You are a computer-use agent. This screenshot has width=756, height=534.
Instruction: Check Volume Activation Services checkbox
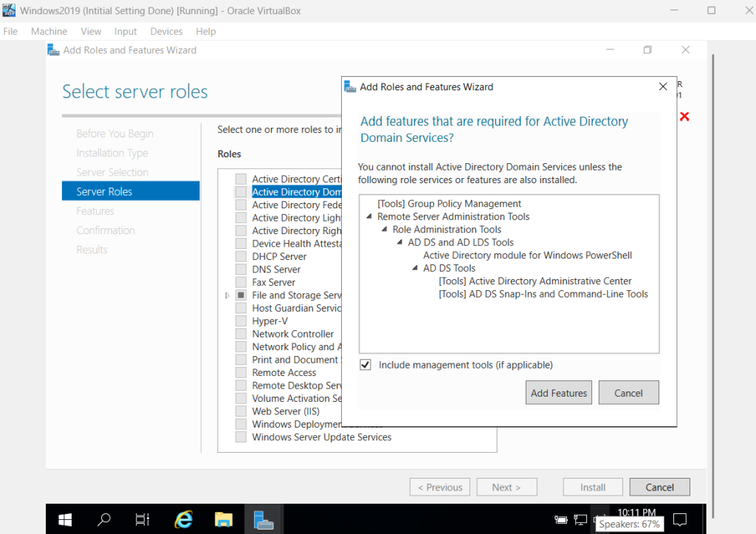[x=241, y=398]
